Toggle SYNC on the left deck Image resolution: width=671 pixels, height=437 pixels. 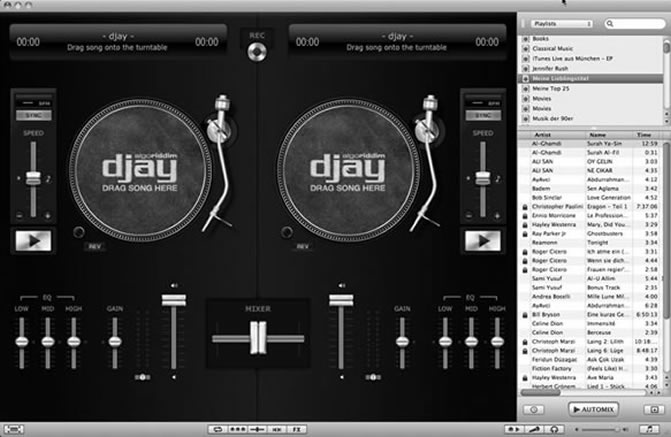click(33, 115)
